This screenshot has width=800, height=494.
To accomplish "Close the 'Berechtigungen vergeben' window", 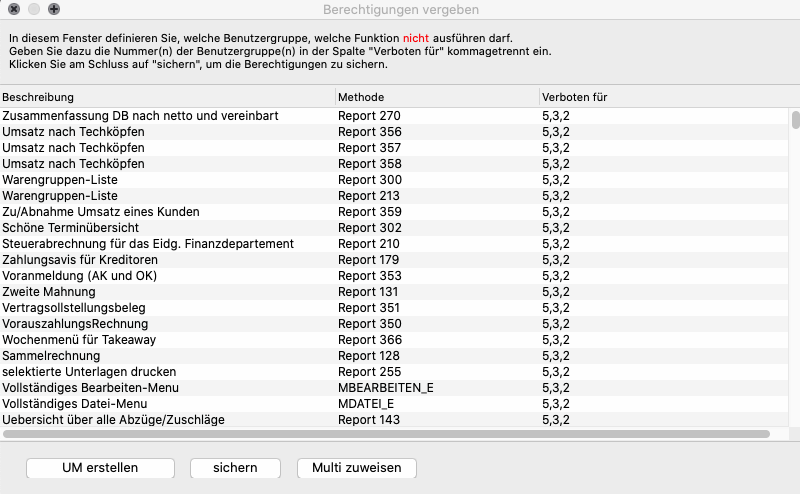I will [x=14, y=9].
